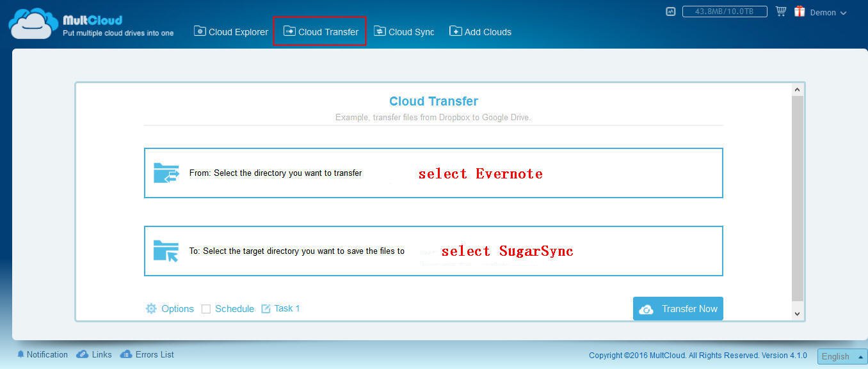Screen dimensions: 868x369
Task: Click the Options gear icon
Action: [x=151, y=309]
